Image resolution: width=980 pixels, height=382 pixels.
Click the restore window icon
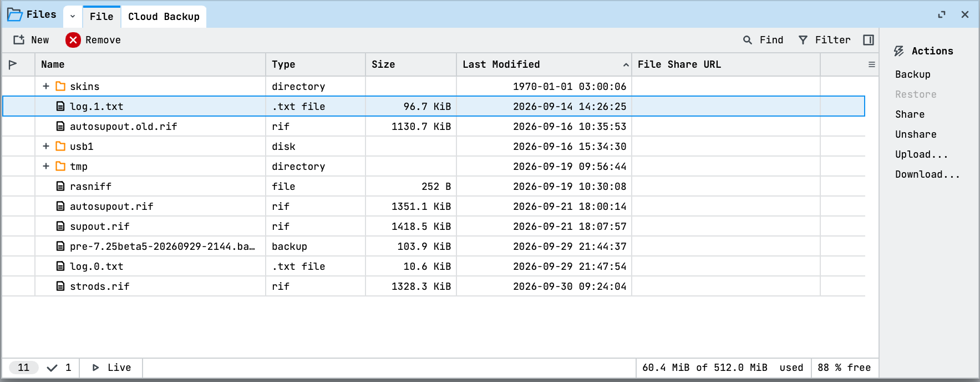(x=942, y=14)
